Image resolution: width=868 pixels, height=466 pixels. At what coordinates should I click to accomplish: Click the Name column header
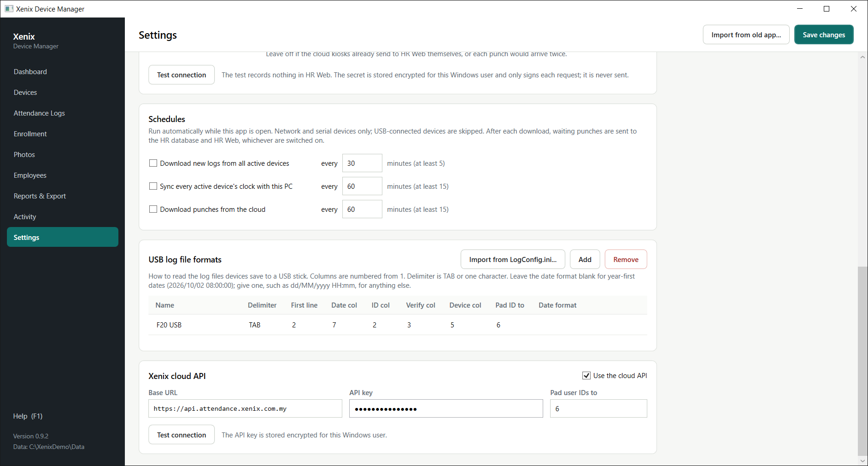(x=165, y=305)
